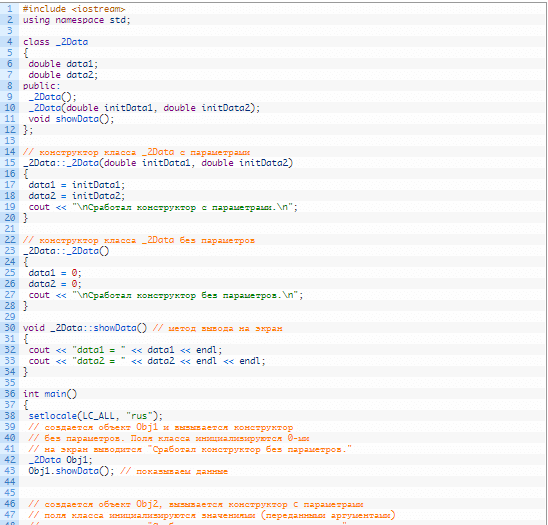
Task: Click constructor definition on line 15
Action: click(158, 163)
